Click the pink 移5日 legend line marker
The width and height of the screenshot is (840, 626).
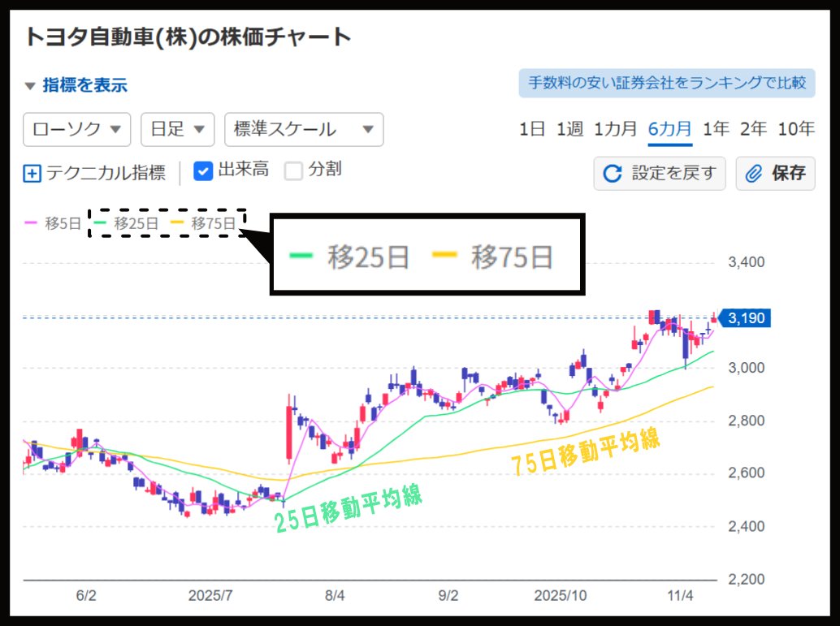pyautogui.click(x=32, y=223)
